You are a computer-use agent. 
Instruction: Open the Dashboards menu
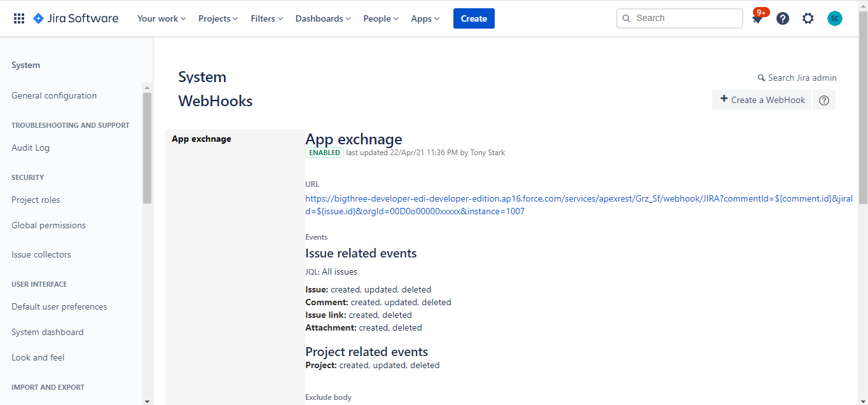(x=322, y=18)
